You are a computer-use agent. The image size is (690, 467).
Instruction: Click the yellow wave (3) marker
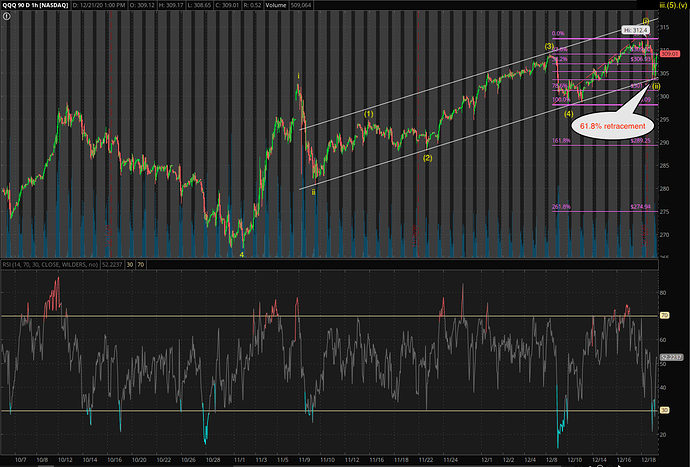(x=549, y=46)
